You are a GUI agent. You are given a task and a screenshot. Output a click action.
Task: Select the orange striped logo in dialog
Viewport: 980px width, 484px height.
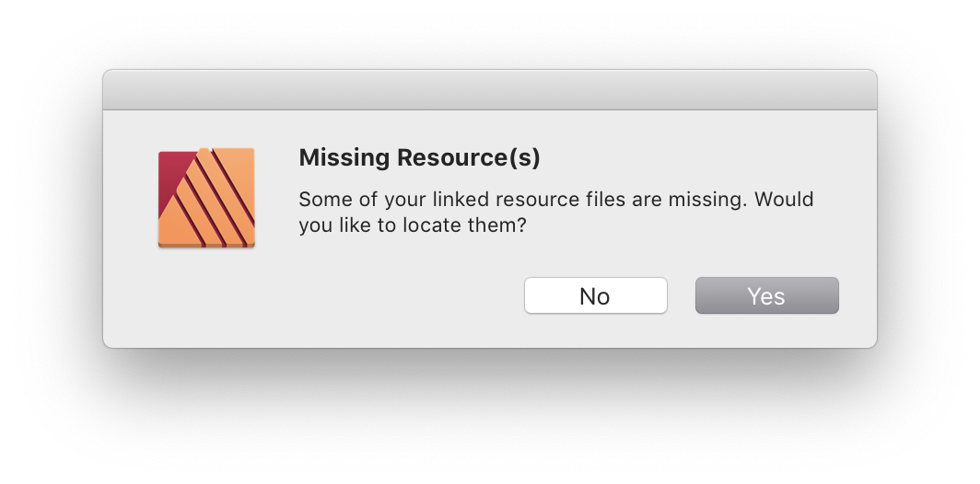[206, 198]
